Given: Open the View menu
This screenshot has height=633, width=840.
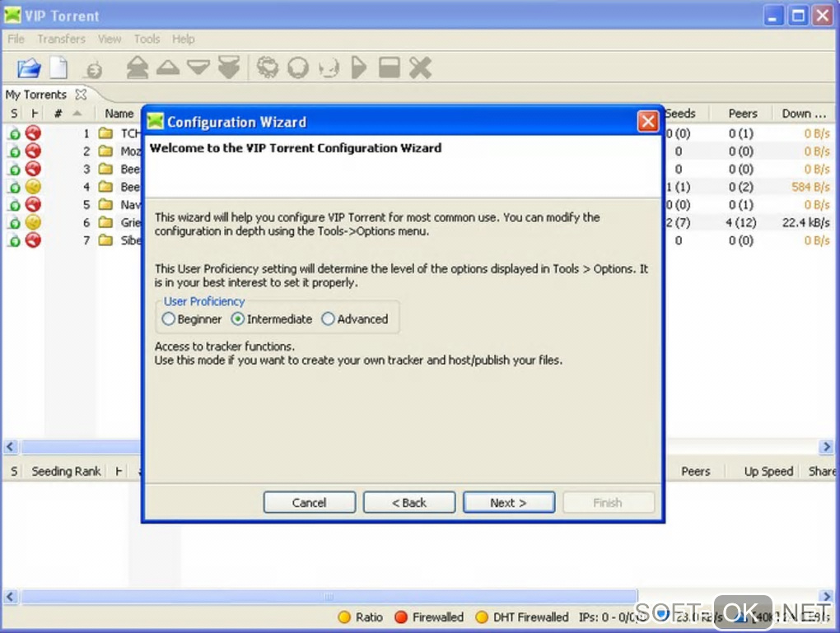Looking at the screenshot, I should 110,39.
